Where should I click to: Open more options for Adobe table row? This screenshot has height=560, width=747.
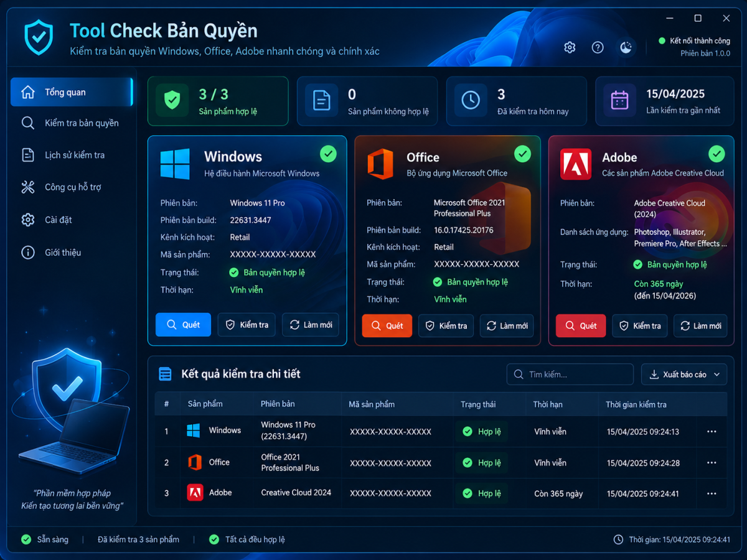click(712, 493)
